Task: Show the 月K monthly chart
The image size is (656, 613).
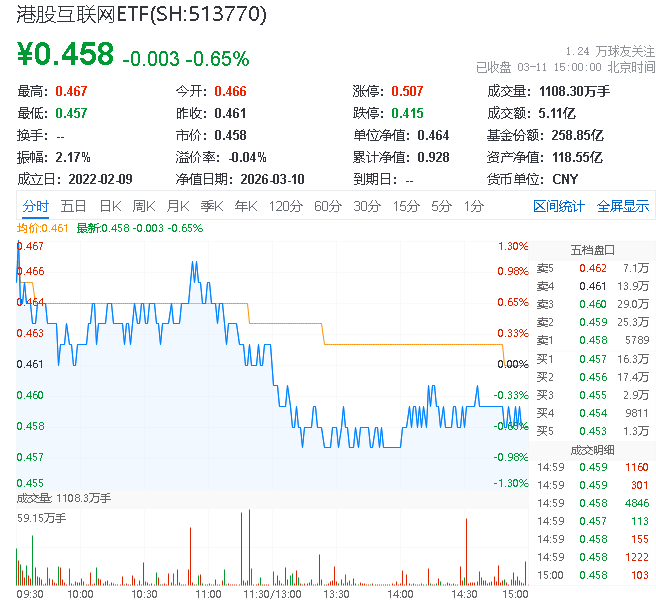Action: 178,206
